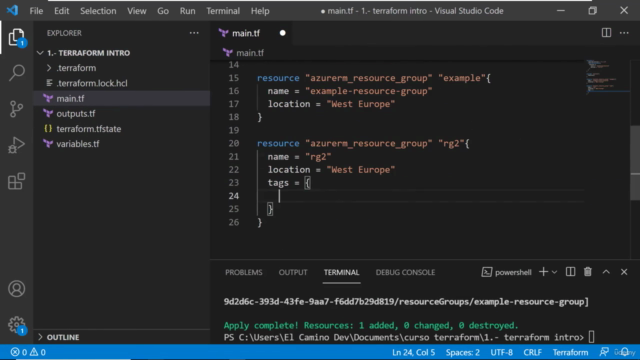Open the Terminal menu

click(x=223, y=11)
